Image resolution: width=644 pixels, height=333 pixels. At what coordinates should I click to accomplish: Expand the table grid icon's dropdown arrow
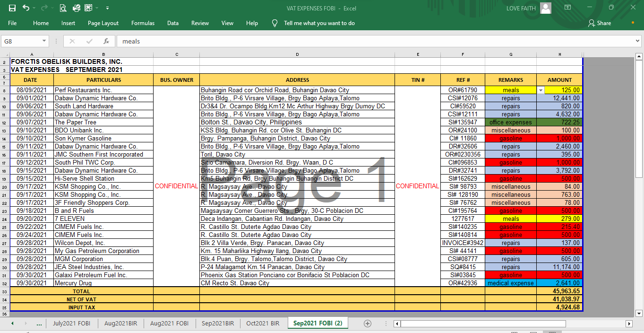point(97,8)
